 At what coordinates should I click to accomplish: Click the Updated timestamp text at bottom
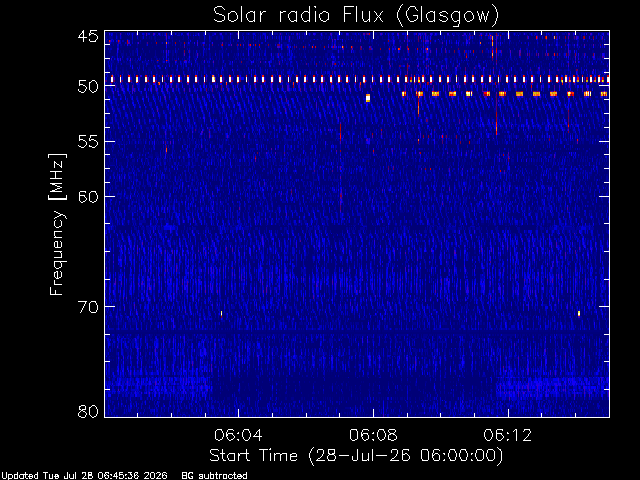pos(84,476)
